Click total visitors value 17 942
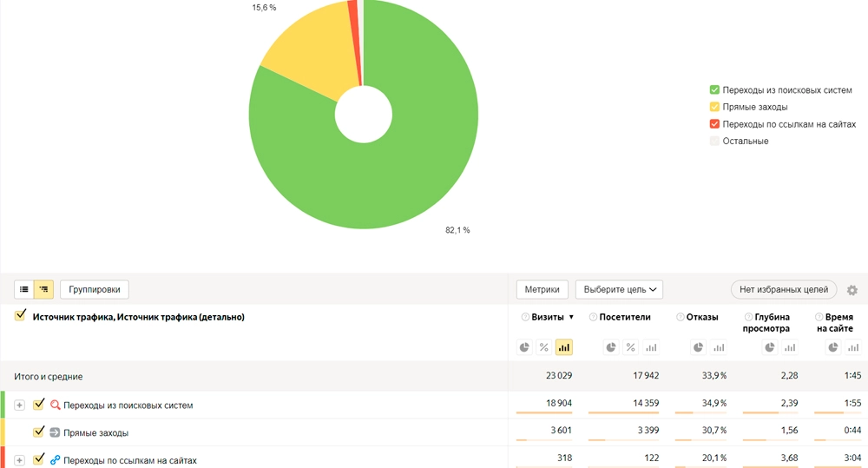868x468 pixels. (x=646, y=375)
